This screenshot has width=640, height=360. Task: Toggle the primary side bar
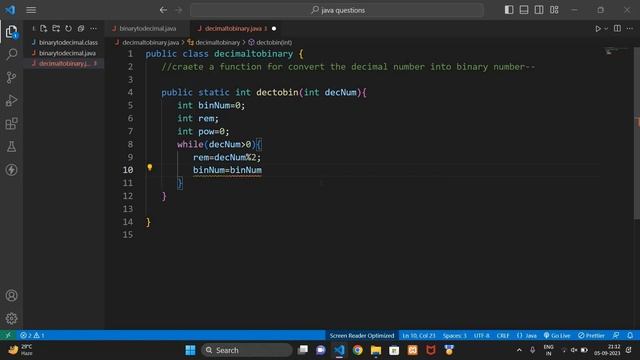(x=509, y=10)
